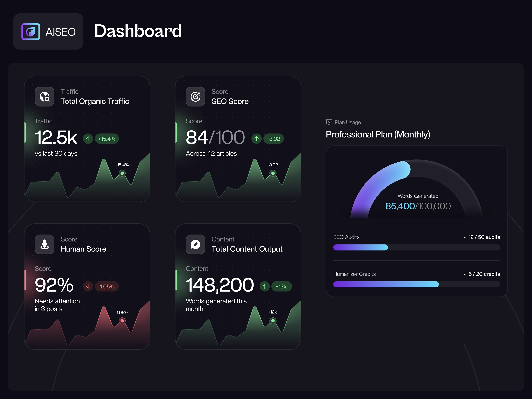Click the +15.4% traffic badge

pos(107,139)
